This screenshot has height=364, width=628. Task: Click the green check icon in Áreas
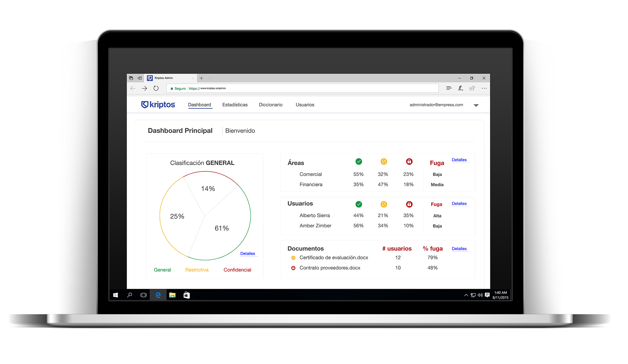pyautogui.click(x=358, y=162)
